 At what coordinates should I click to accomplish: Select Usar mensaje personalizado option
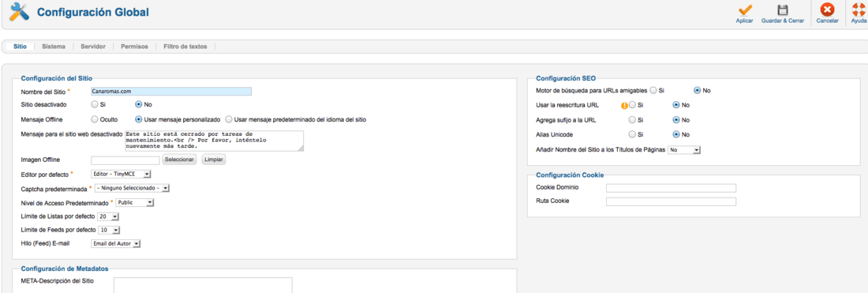coord(139,119)
